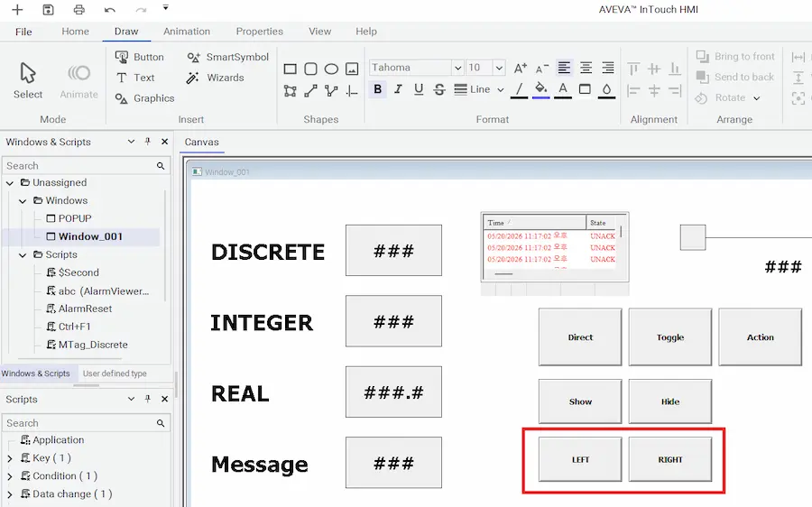Pin the lower Scripts panel
This screenshot has height=507, width=812.
coord(148,399)
